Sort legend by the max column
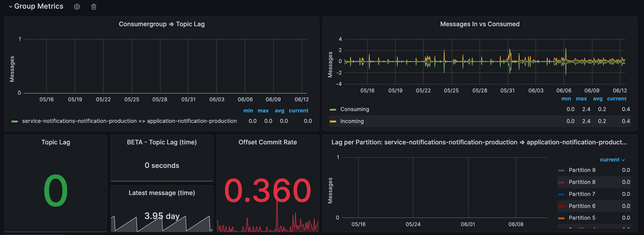Image resolution: width=644 pixels, height=235 pixels. pyautogui.click(x=263, y=110)
